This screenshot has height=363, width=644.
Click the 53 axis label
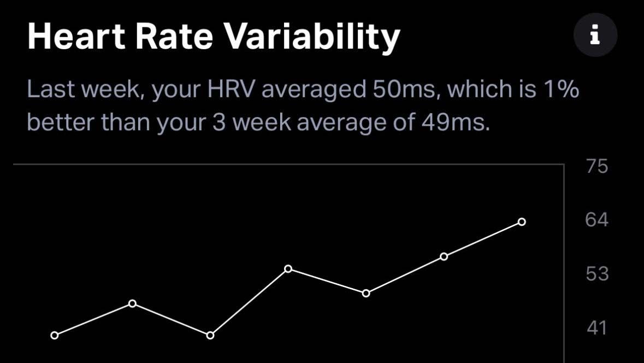[597, 274]
